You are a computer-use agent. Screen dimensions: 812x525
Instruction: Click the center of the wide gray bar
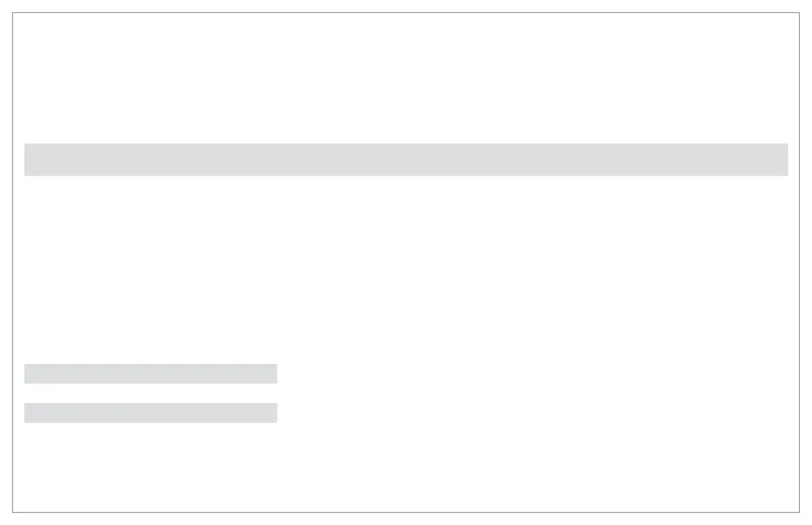coord(406,159)
